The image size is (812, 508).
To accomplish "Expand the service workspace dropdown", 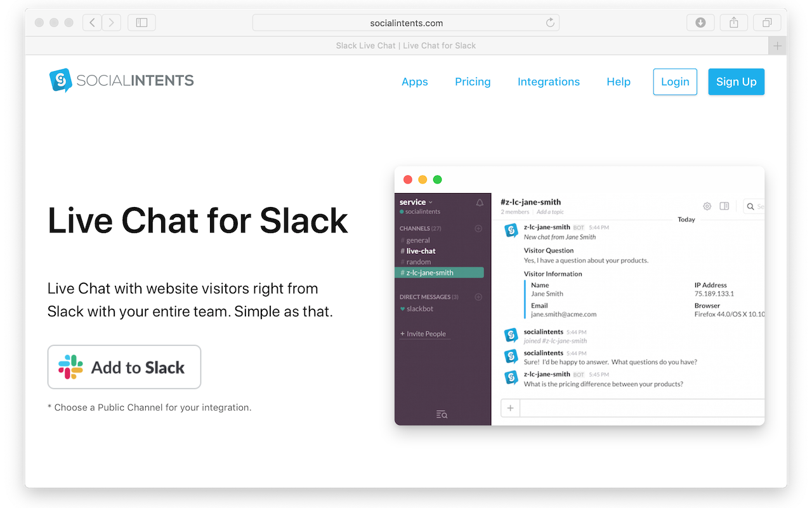I will [x=416, y=202].
